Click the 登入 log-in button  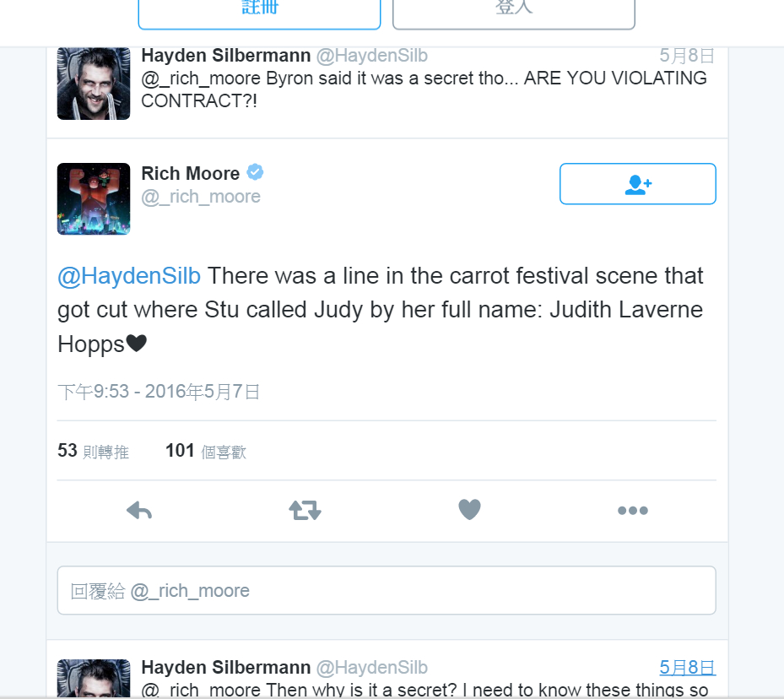coord(513,14)
